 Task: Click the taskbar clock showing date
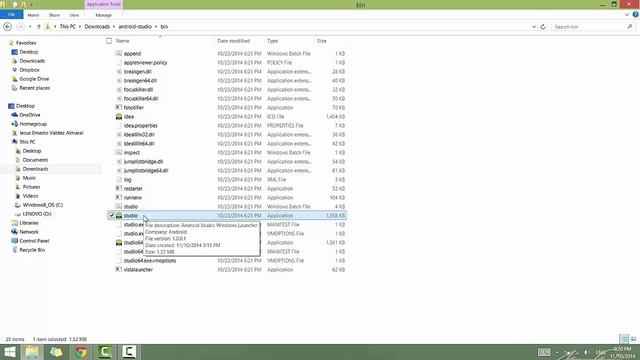(622, 353)
